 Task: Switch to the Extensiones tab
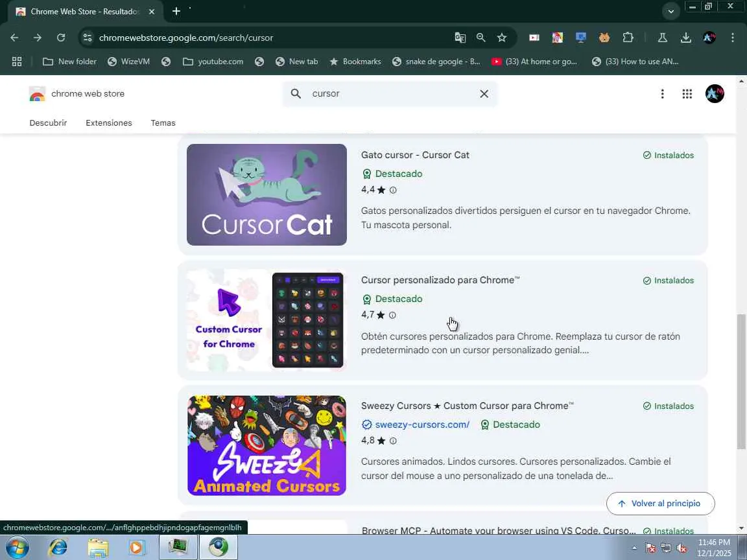click(x=109, y=123)
